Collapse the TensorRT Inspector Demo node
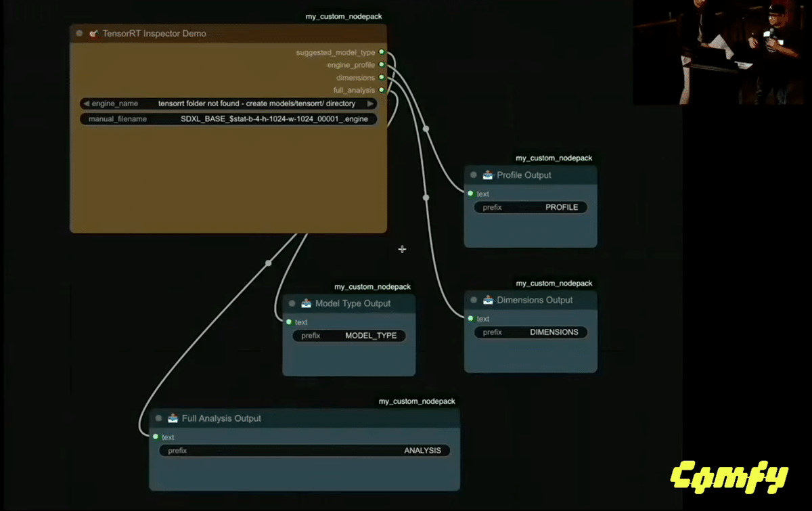Image resolution: width=812 pixels, height=511 pixels. [79, 33]
